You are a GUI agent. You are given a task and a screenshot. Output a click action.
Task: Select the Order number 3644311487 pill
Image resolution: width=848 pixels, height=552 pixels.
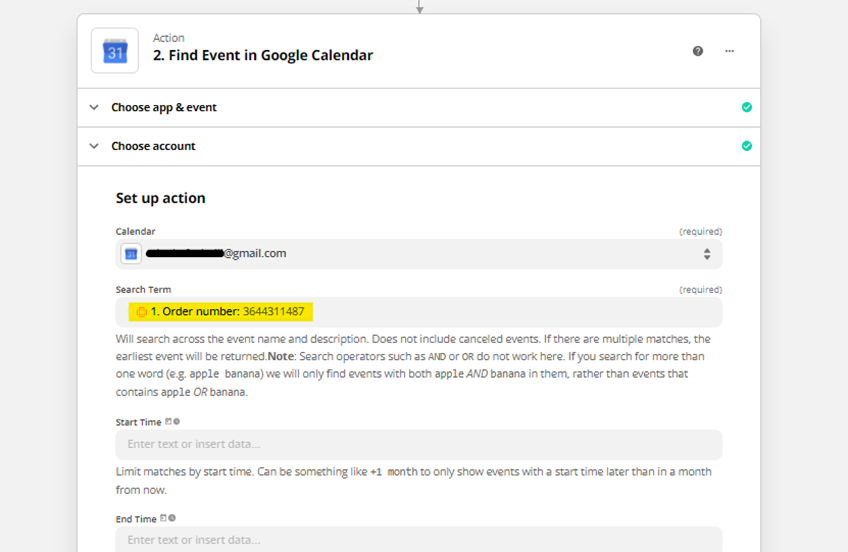pyautogui.click(x=221, y=311)
